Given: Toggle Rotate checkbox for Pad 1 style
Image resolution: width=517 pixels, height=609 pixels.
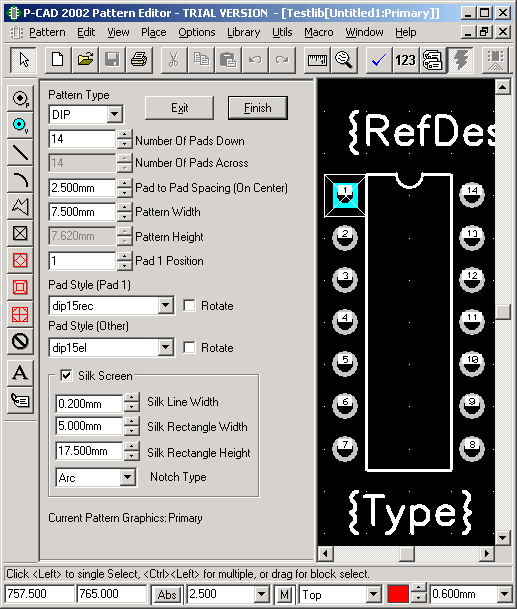Looking at the screenshot, I should pyautogui.click(x=189, y=306).
